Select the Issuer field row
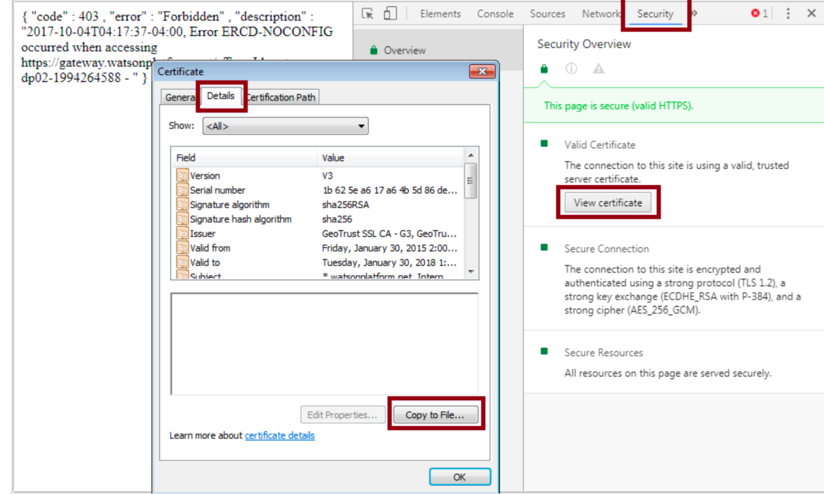This screenshot has width=824, height=494. 318,233
